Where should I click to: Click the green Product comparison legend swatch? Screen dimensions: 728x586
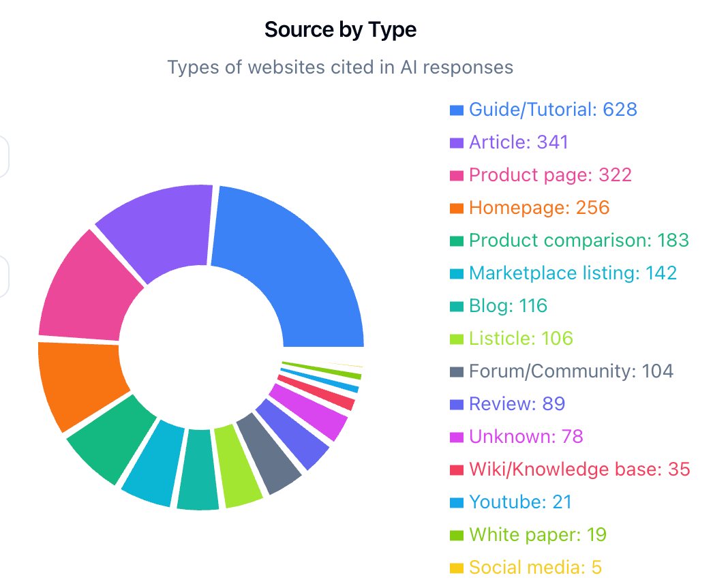tap(456, 240)
